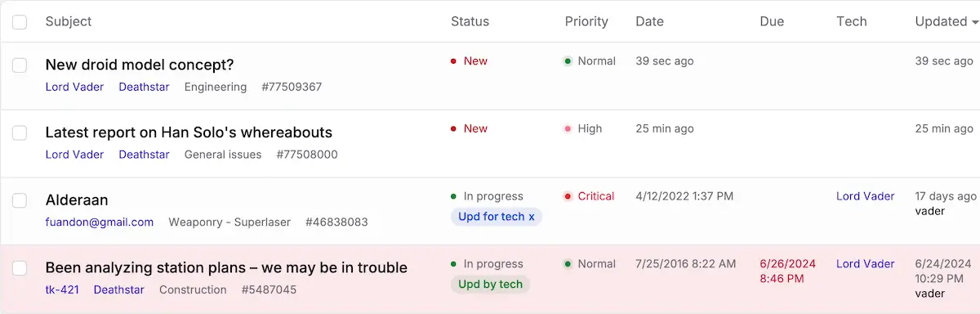Remove the 'Upd for tech' tag via x
This screenshot has width=980, height=314.
pyautogui.click(x=532, y=217)
